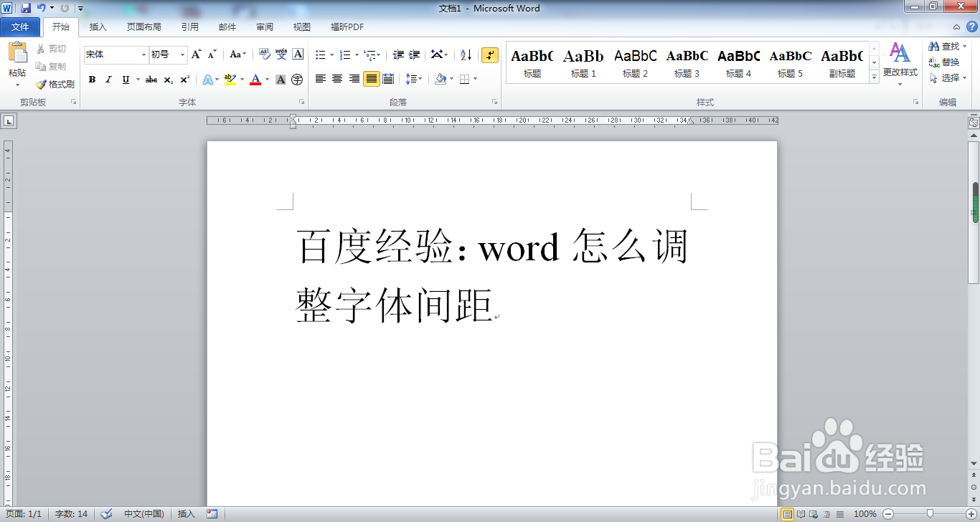Open the Change Case (Aa) dropdown
This screenshot has width=980, height=522.
(x=237, y=54)
